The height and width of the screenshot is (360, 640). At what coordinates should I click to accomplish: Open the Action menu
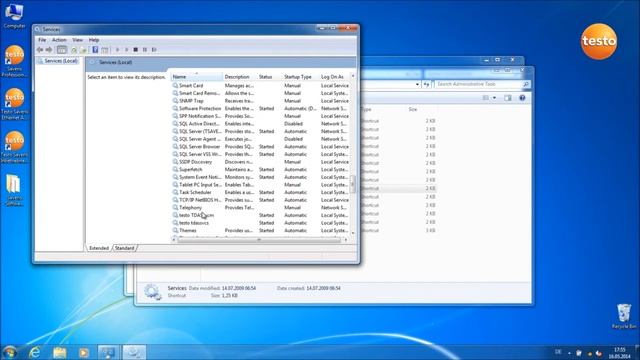(x=59, y=40)
